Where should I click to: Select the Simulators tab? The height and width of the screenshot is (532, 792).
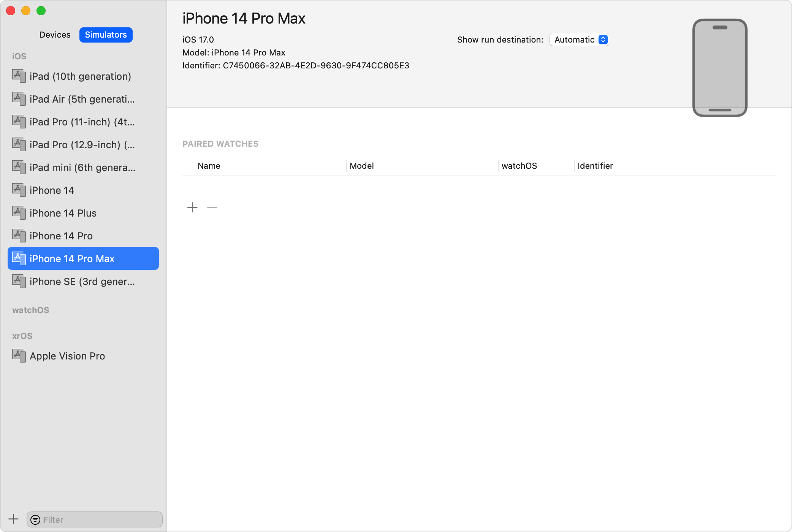[106, 35]
